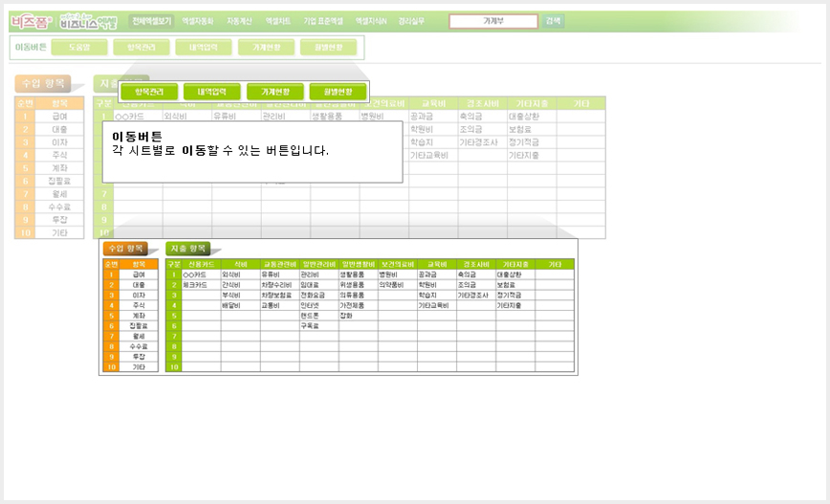Click the 도움말 navigation button
This screenshot has height=504, width=830.
[79, 47]
